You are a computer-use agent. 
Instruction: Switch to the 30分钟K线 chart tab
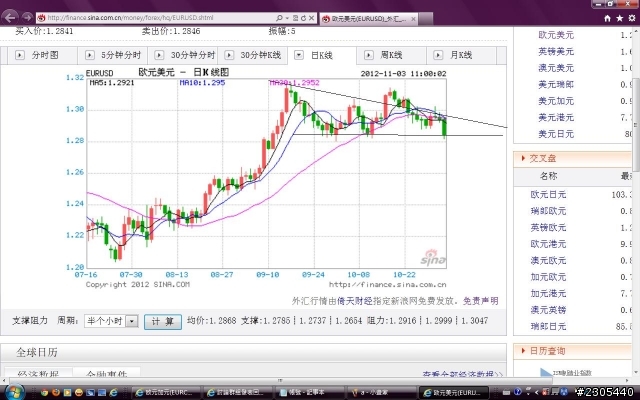tap(253, 55)
